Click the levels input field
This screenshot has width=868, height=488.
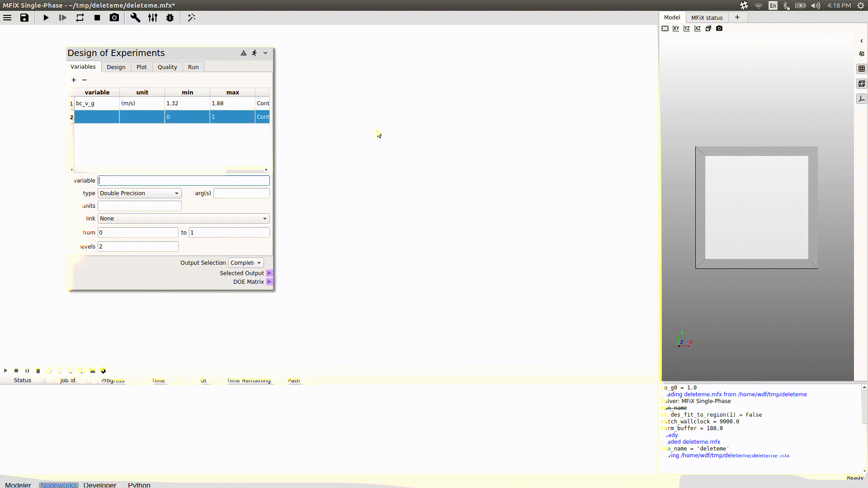pyautogui.click(x=138, y=246)
